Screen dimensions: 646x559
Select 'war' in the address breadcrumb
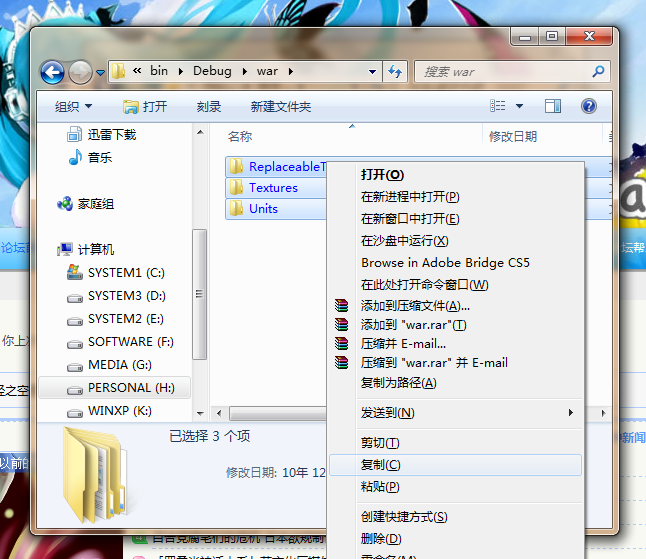[267, 71]
